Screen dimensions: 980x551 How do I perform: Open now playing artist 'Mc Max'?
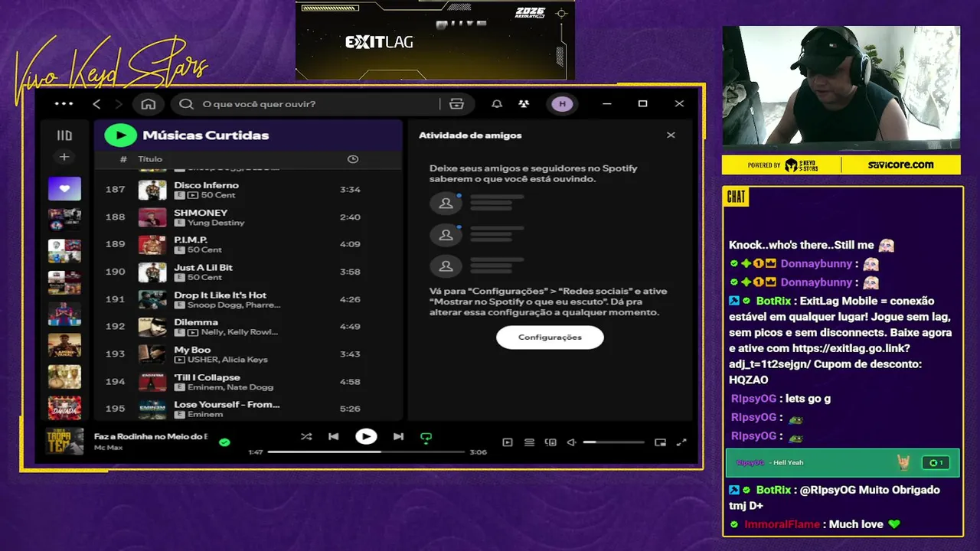(109, 447)
